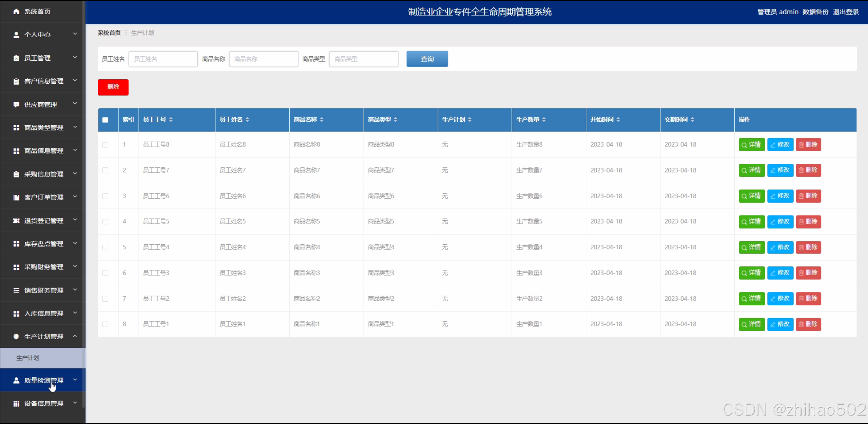Viewport: 868px width, 424px height.
Task: Open the 客户订单管理 menu item
Action: (x=43, y=197)
